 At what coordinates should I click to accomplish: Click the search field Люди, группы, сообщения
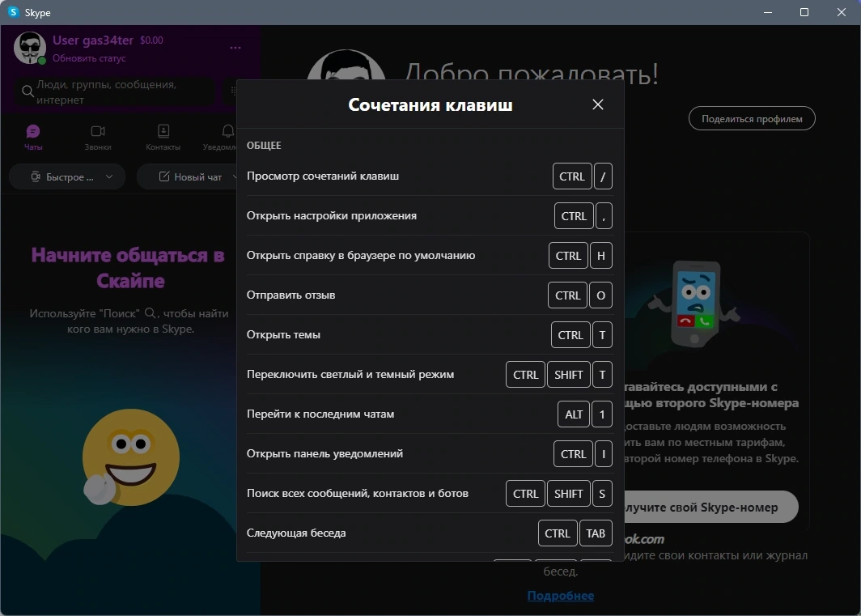114,91
